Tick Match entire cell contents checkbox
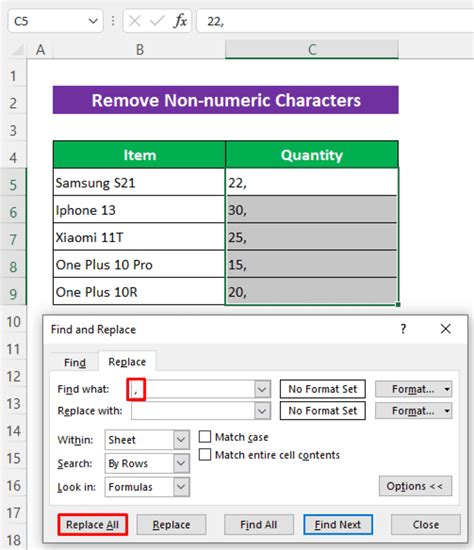Screen dimensions: 474x550 (x=205, y=455)
